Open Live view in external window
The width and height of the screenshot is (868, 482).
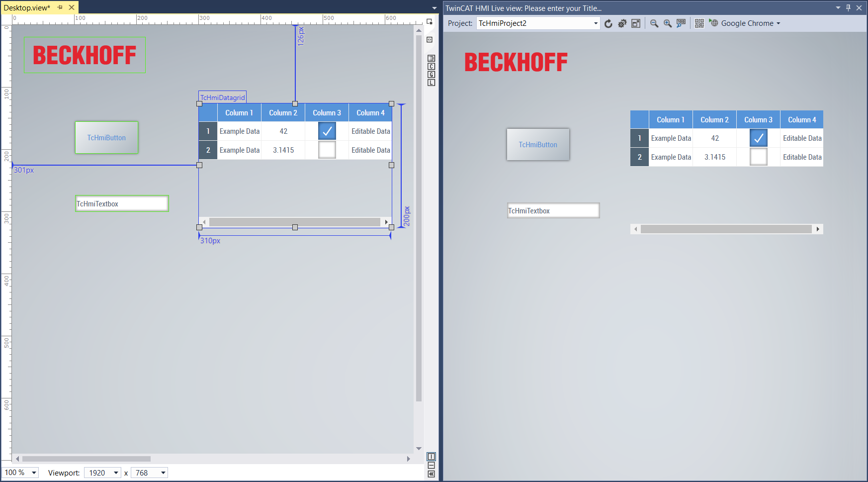coord(636,23)
